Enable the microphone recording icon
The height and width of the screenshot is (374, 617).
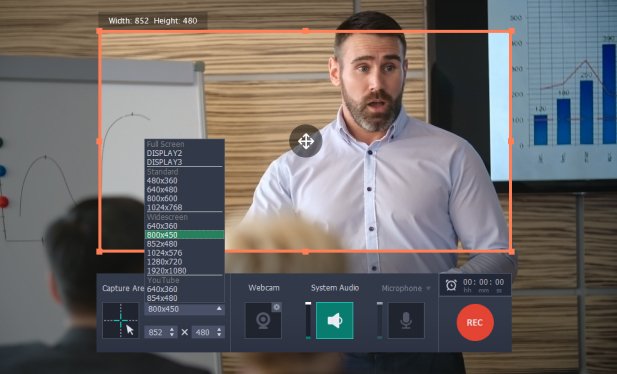tap(406, 320)
